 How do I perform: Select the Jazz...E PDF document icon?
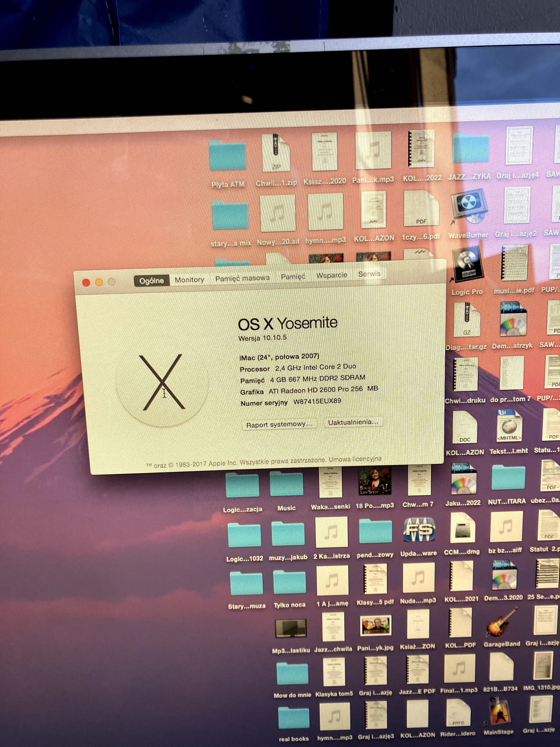[418, 670]
